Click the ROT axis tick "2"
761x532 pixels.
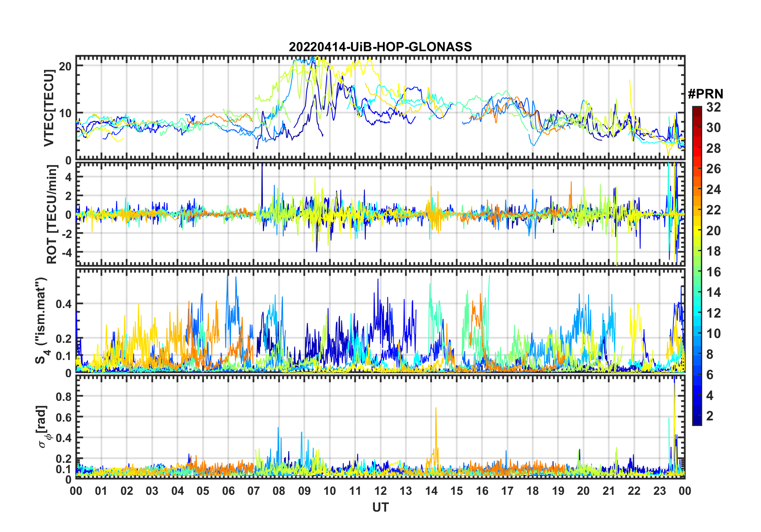click(x=68, y=196)
